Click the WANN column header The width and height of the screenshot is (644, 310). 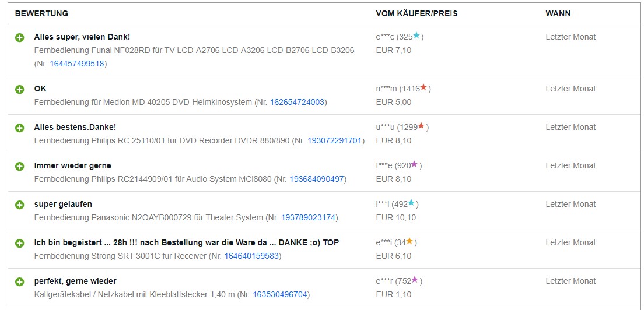[558, 13]
